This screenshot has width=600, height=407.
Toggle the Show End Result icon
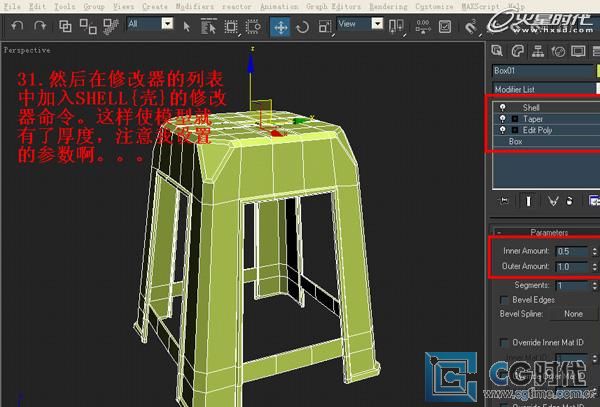[x=528, y=201]
